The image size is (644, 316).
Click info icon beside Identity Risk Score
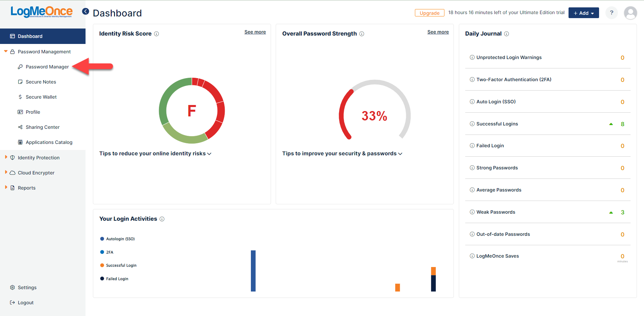(156, 34)
